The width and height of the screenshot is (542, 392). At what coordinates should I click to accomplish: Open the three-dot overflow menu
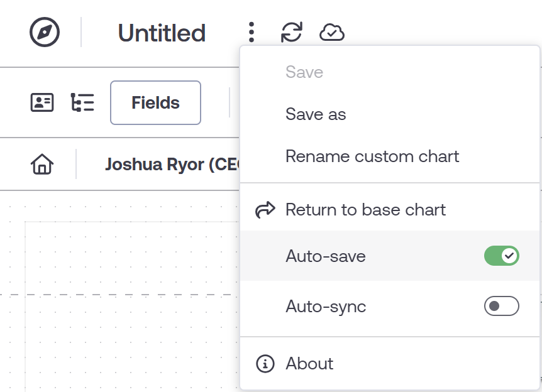pyautogui.click(x=251, y=33)
